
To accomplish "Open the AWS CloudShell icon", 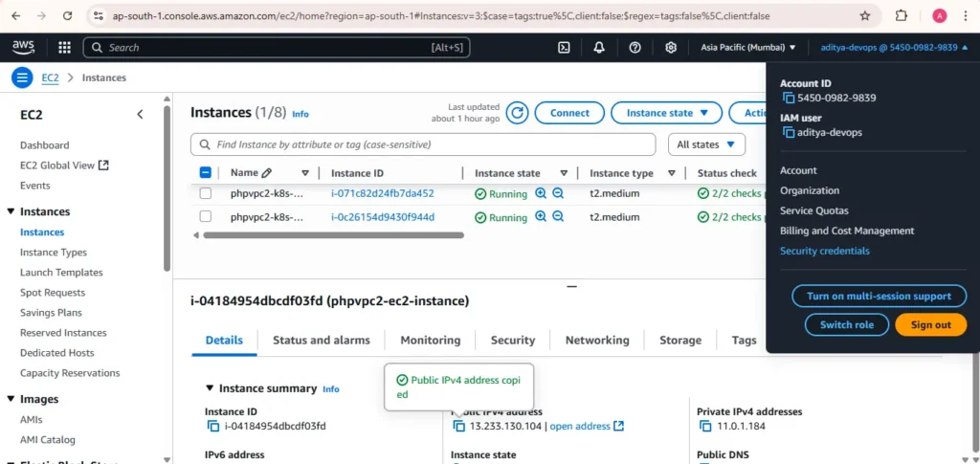I will [565, 47].
